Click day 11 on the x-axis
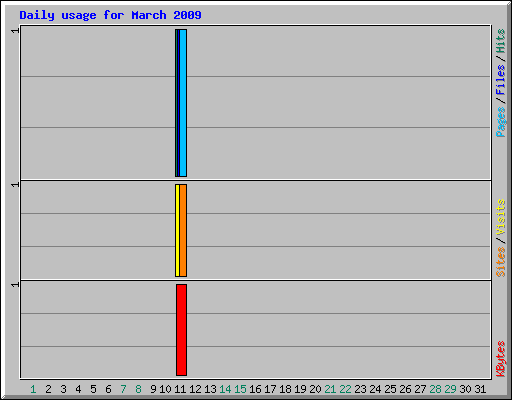This screenshot has height=400, width=512. click(x=180, y=389)
